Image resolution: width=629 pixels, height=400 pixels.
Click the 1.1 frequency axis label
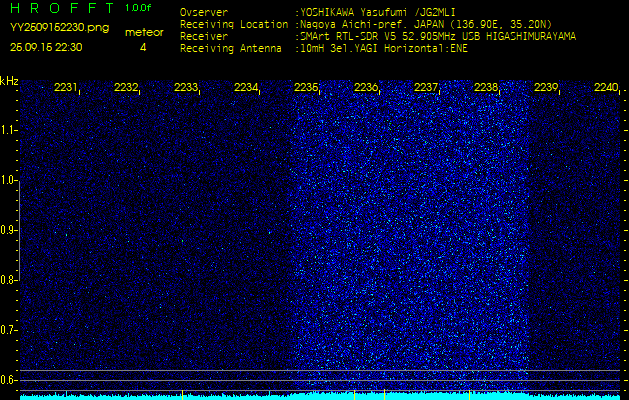click(x=6, y=130)
